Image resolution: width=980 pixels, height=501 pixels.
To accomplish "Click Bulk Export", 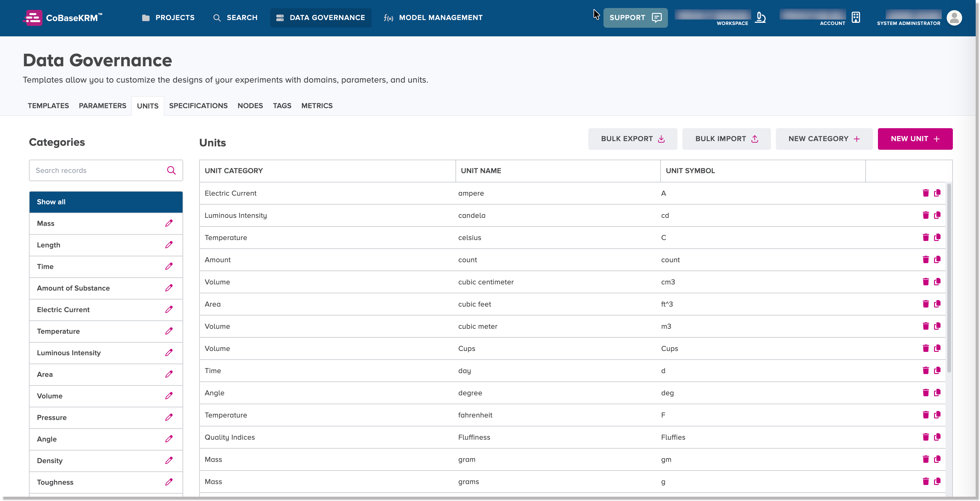I will (633, 139).
